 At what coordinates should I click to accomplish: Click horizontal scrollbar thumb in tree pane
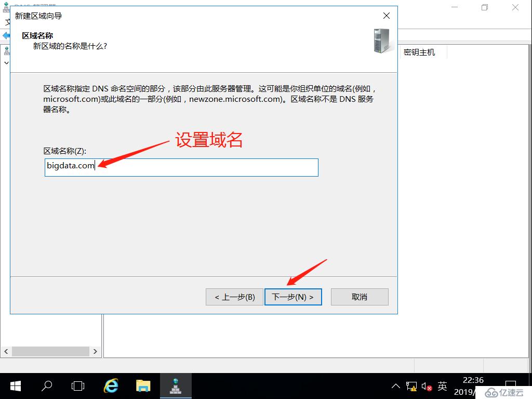point(50,351)
